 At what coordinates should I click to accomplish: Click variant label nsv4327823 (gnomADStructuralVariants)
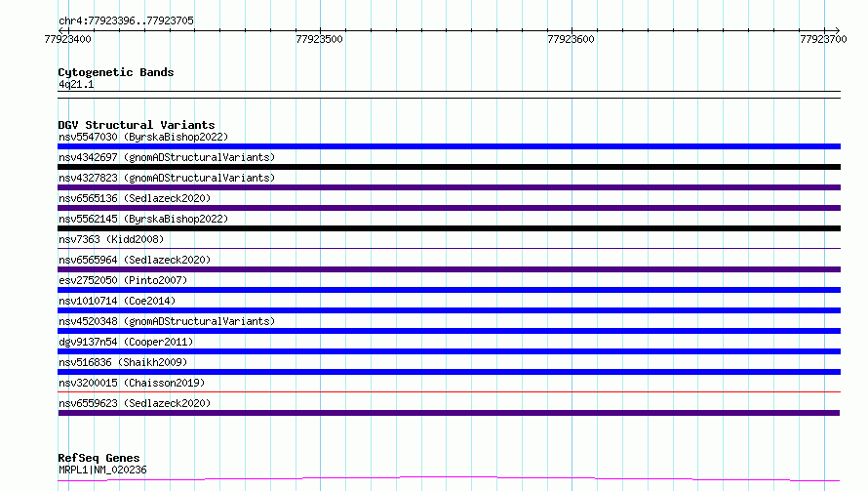(x=167, y=178)
